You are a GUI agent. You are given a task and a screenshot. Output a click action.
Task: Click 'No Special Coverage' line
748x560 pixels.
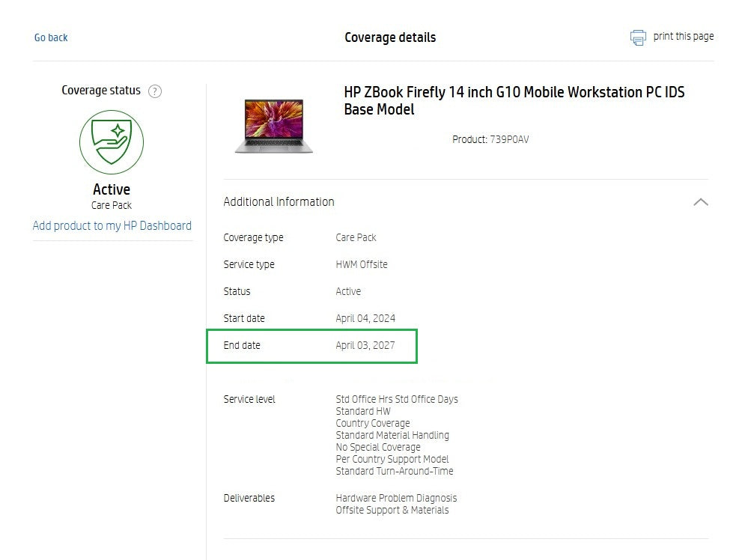pyautogui.click(x=378, y=447)
